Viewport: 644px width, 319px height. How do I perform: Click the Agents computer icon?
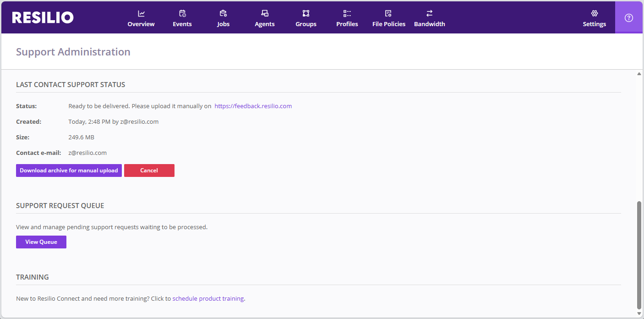point(265,13)
